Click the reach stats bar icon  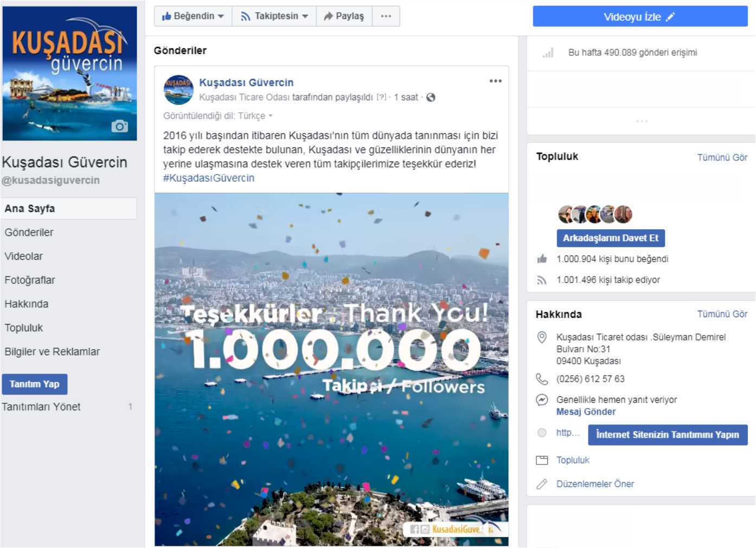pos(548,53)
